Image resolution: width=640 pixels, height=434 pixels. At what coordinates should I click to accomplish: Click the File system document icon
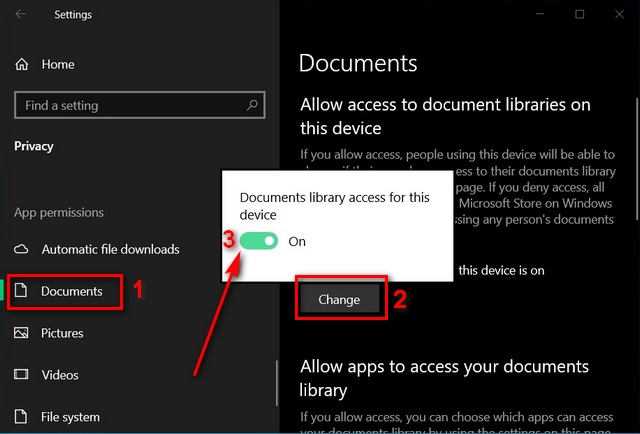tap(22, 417)
